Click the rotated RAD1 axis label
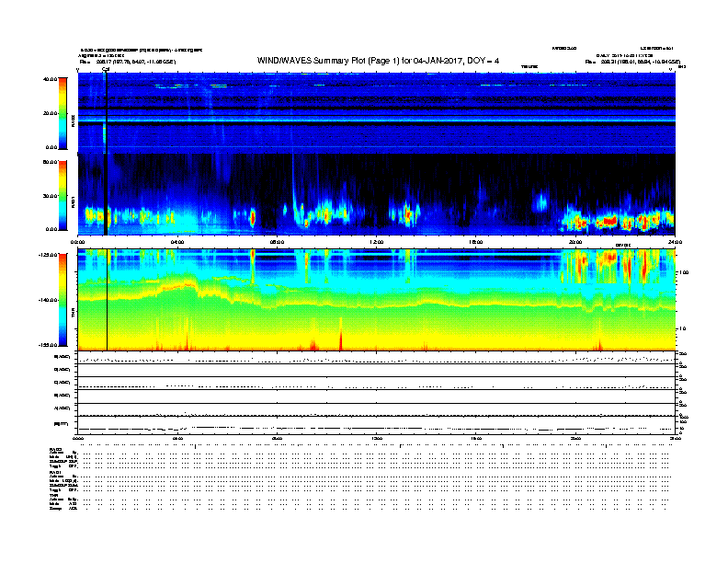Screen dimensions: 728x563 click(73, 201)
